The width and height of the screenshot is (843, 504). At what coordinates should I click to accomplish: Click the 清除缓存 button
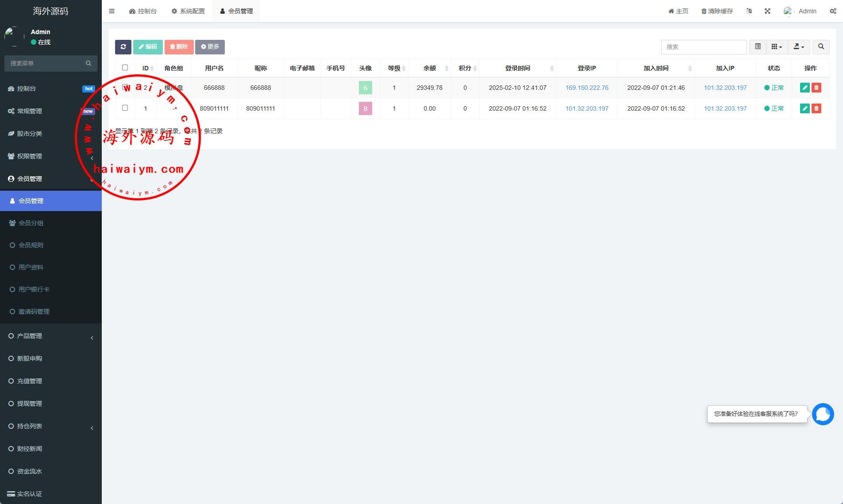click(x=717, y=11)
